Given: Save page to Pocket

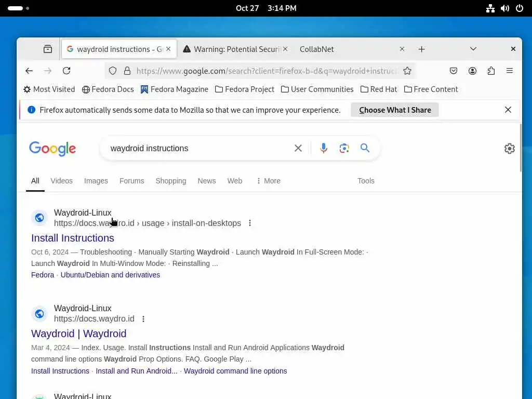Looking at the screenshot, I should coord(454,71).
